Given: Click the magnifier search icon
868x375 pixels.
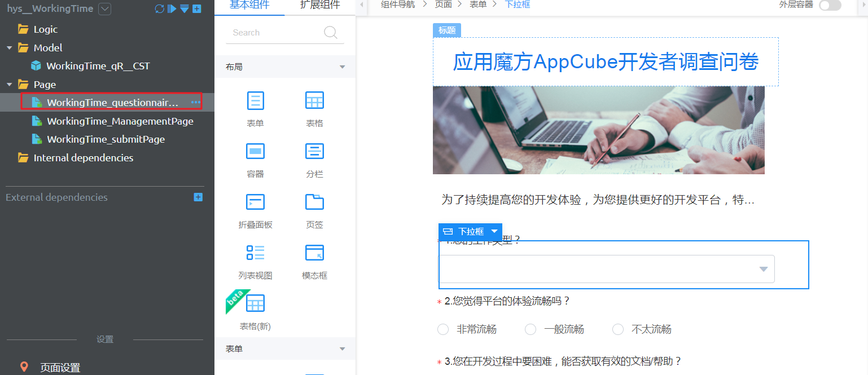Looking at the screenshot, I should 331,33.
